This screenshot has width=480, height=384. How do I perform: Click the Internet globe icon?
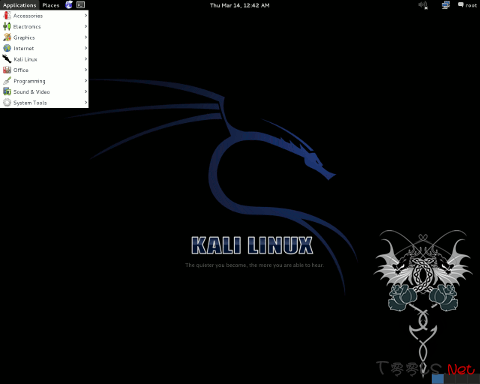click(x=7, y=48)
